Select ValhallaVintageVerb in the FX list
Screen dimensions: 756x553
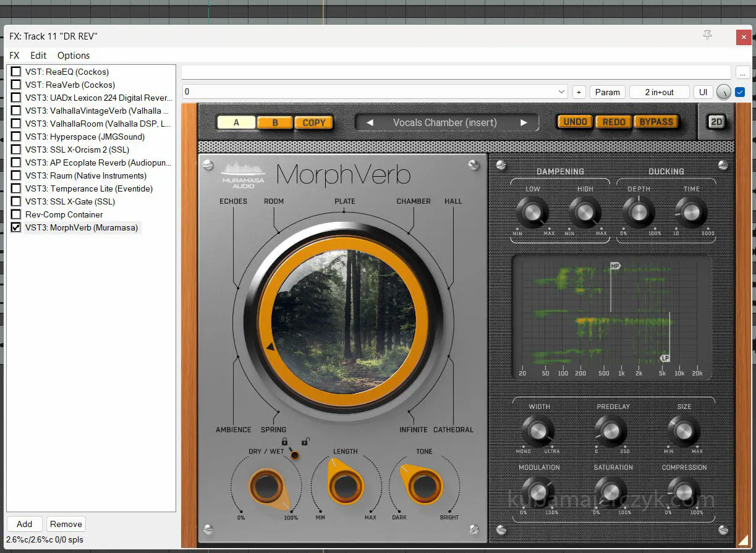tap(93, 111)
